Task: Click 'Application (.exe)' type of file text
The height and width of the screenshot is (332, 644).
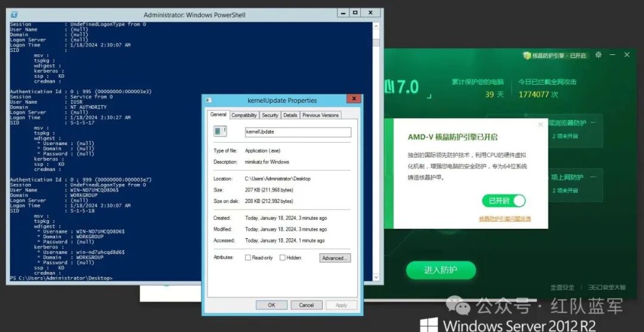Action: coord(262,150)
